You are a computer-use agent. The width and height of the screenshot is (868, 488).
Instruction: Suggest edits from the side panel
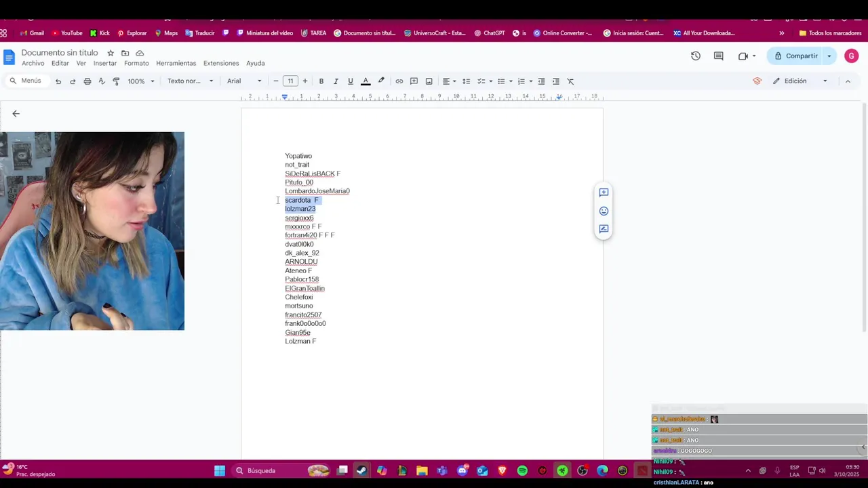(x=604, y=229)
